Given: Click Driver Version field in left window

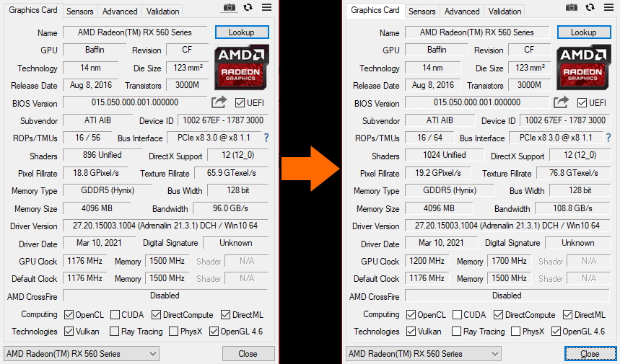Looking at the screenshot, I should coord(165,226).
